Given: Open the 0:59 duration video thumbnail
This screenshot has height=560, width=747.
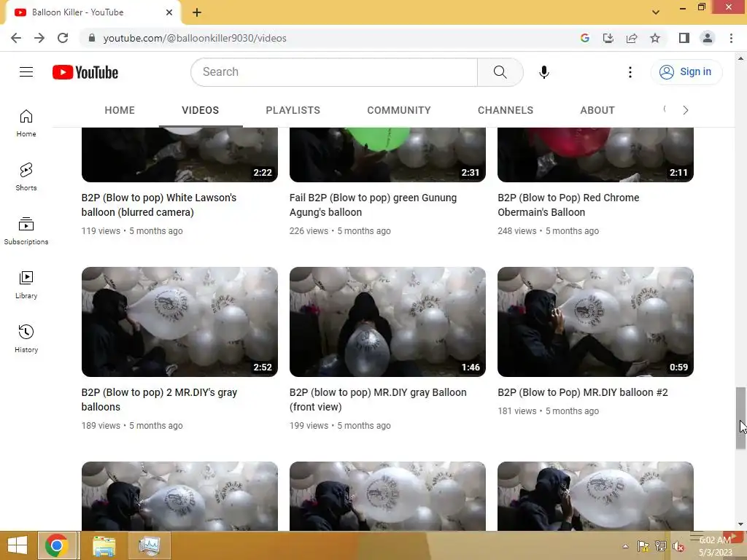Looking at the screenshot, I should (595, 322).
